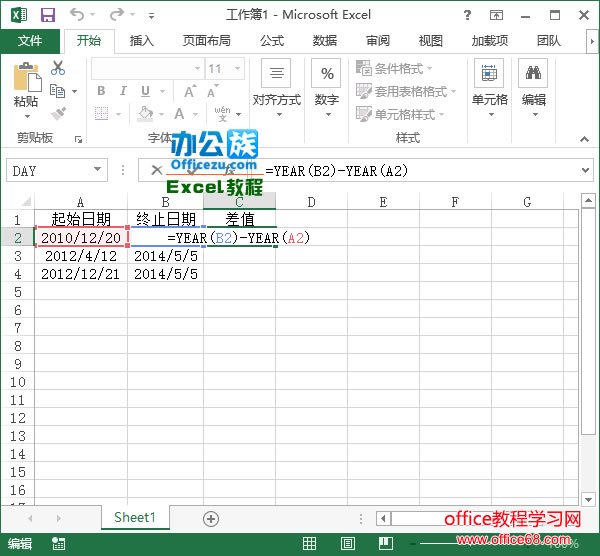
Task: Toggle Bold formatting
Action: [101, 91]
